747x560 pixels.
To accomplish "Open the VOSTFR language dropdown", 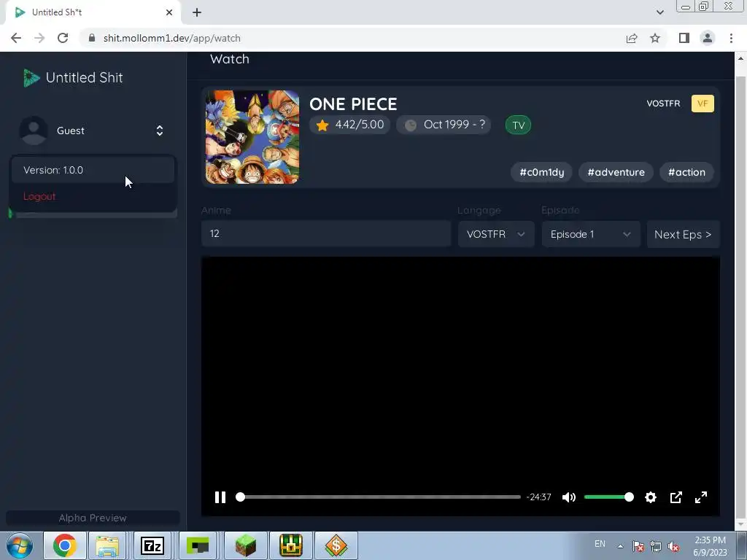I will 496,234.
